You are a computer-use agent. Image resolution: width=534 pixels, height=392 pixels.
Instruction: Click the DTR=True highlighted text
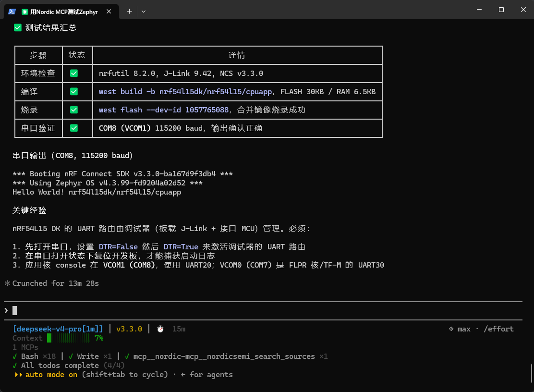pos(181,247)
